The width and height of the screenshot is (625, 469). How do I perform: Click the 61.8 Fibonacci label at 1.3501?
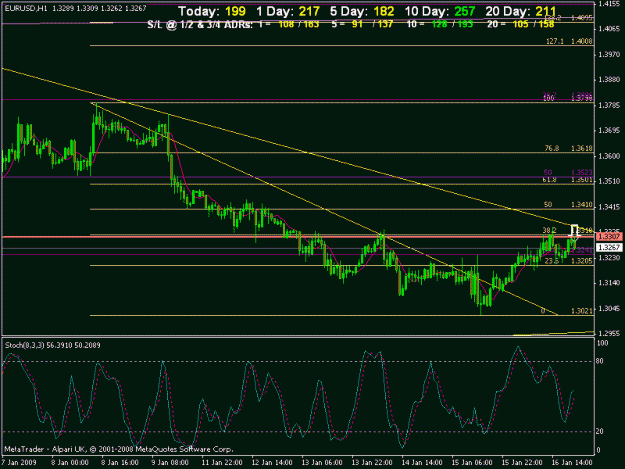coord(568,180)
